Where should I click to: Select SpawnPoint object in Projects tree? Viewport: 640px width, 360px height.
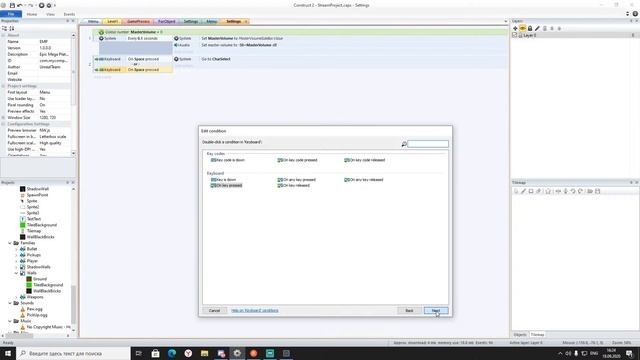click(x=37, y=195)
